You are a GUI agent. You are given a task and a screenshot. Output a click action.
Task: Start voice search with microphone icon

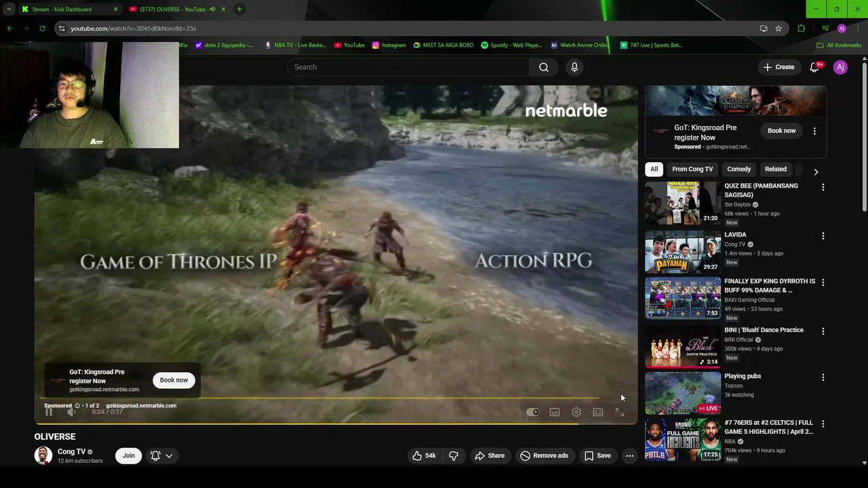[574, 67]
